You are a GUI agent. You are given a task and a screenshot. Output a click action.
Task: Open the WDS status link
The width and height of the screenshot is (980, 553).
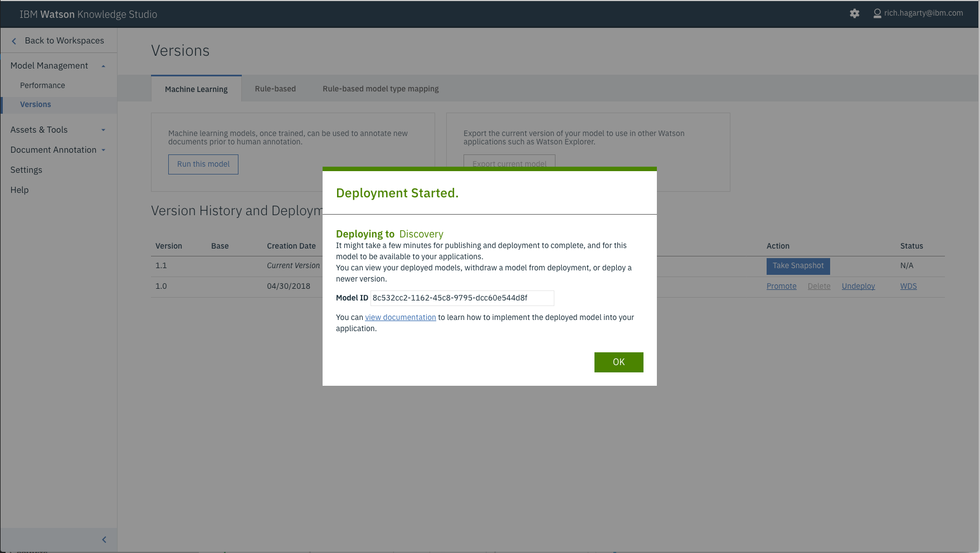(x=909, y=286)
